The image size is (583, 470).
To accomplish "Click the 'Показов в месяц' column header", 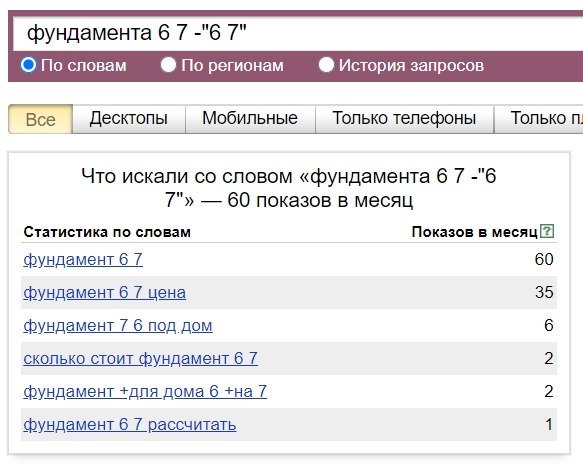I will 475,232.
